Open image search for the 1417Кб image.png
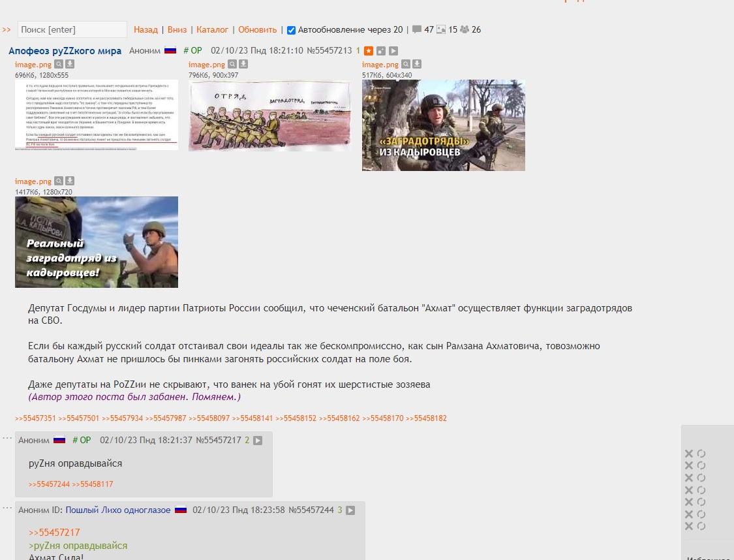Viewport: 734px width, 560px height. tap(59, 181)
